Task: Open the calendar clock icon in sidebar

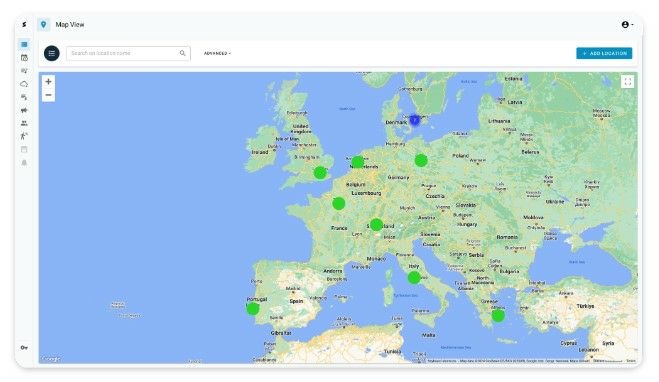Action: [24, 58]
